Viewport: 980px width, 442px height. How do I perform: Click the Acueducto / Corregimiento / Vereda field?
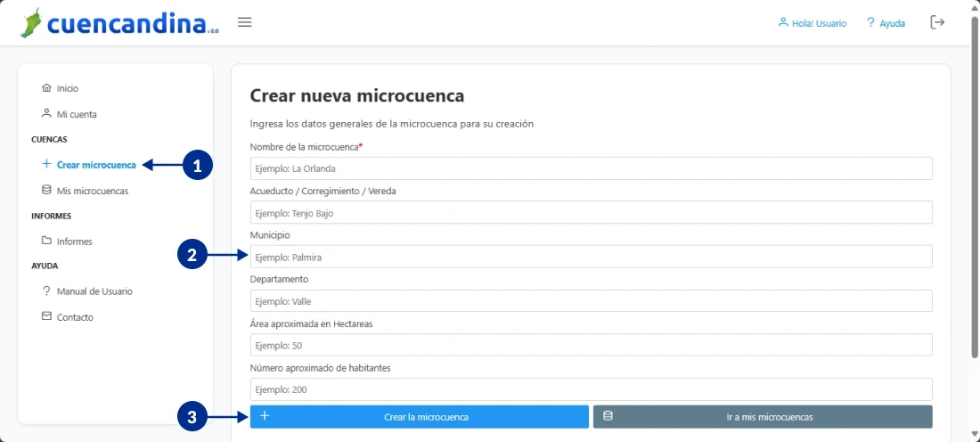tap(591, 212)
